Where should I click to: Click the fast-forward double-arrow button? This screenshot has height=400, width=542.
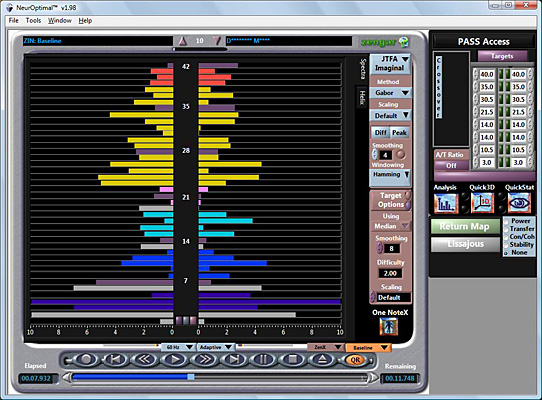click(x=204, y=360)
